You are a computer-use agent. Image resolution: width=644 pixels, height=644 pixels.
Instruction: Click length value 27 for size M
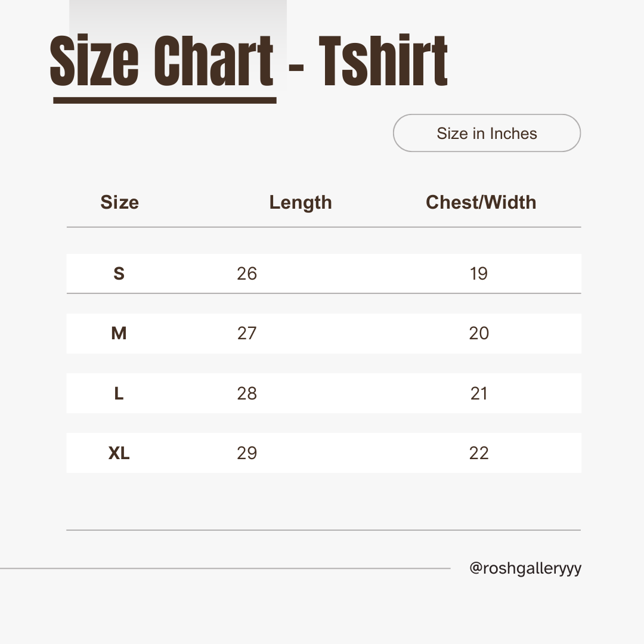click(x=247, y=333)
